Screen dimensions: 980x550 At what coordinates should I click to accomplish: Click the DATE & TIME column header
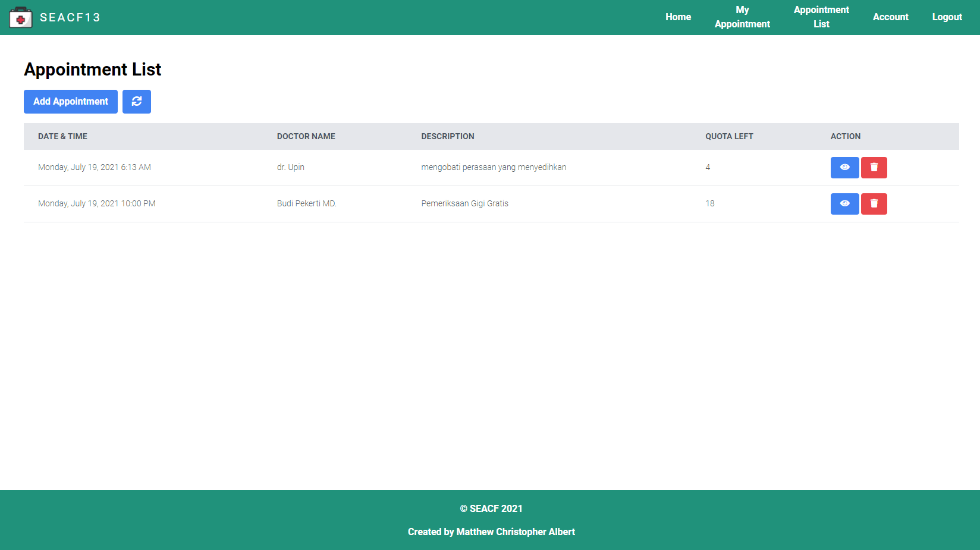pyautogui.click(x=62, y=136)
